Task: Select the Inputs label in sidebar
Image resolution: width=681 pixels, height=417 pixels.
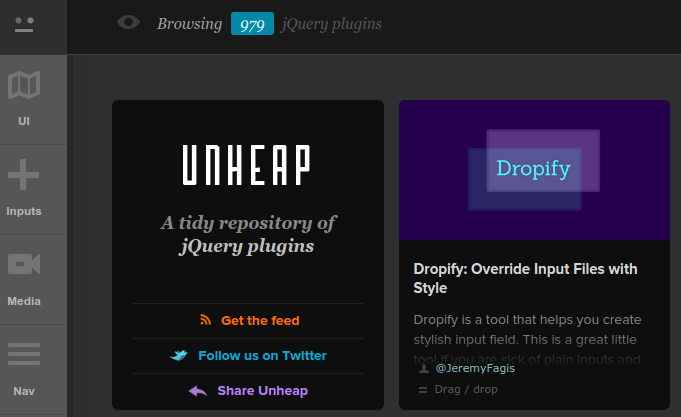Action: [x=24, y=211]
